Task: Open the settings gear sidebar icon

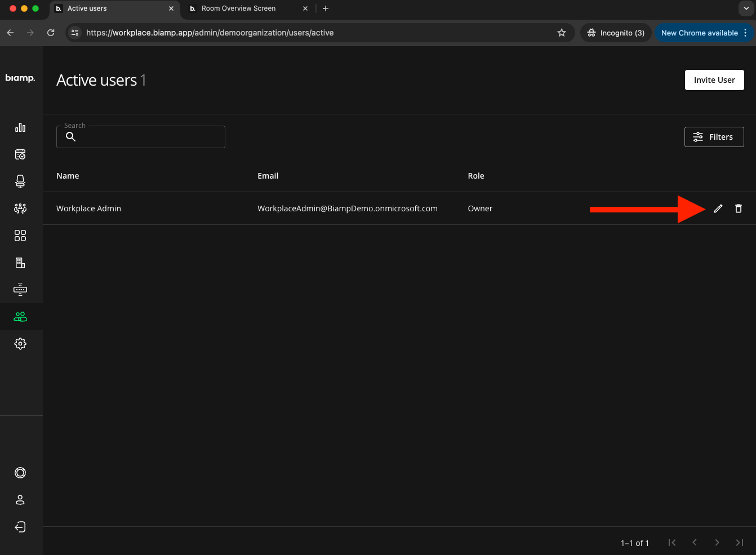Action: coord(20,344)
